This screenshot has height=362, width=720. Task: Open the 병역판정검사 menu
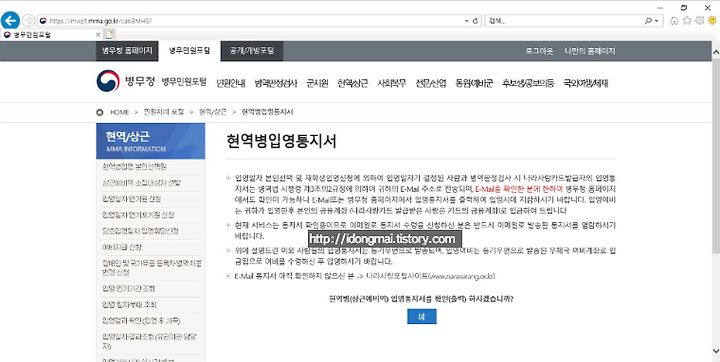(276, 83)
